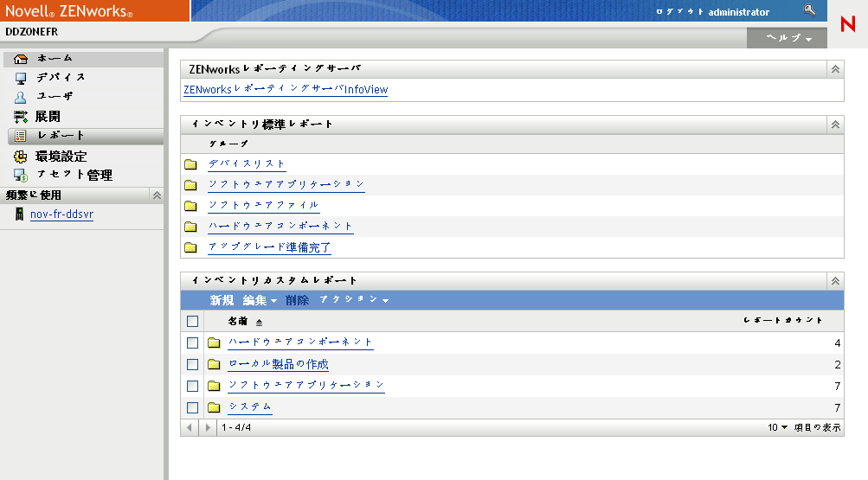This screenshot has width=868, height=480.
Task: Open the 10 items-per-page dropdown
Action: pos(777,427)
